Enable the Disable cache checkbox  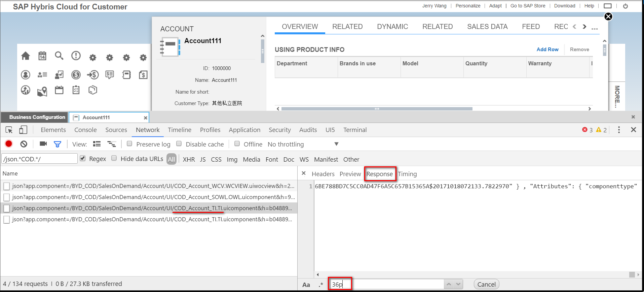(x=179, y=144)
